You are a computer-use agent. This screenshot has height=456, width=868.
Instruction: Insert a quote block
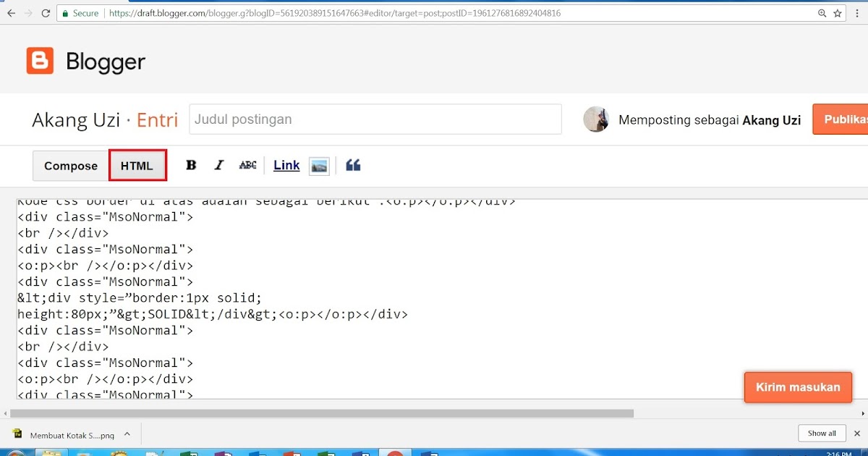point(353,165)
